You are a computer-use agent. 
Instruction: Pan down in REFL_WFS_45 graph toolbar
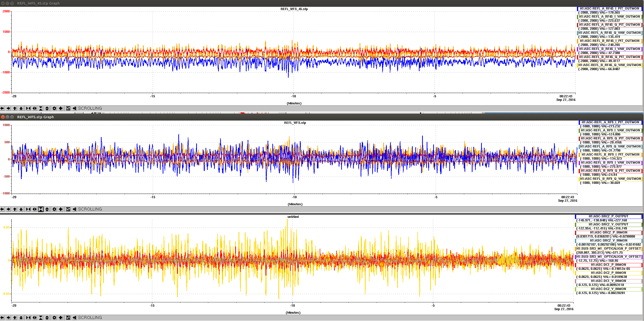[x=21, y=108]
